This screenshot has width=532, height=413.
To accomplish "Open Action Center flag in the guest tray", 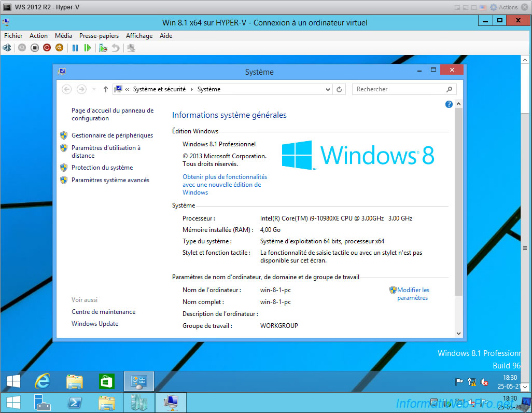I will (459, 382).
